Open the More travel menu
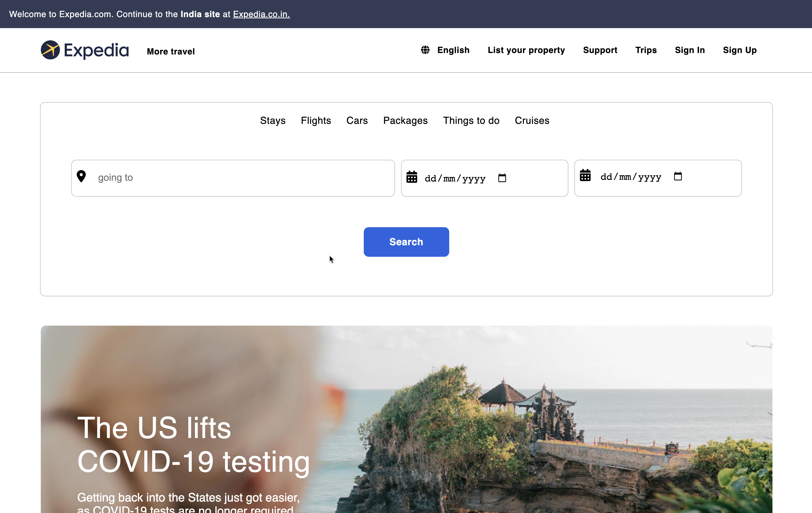This screenshot has height=513, width=812. pos(171,51)
